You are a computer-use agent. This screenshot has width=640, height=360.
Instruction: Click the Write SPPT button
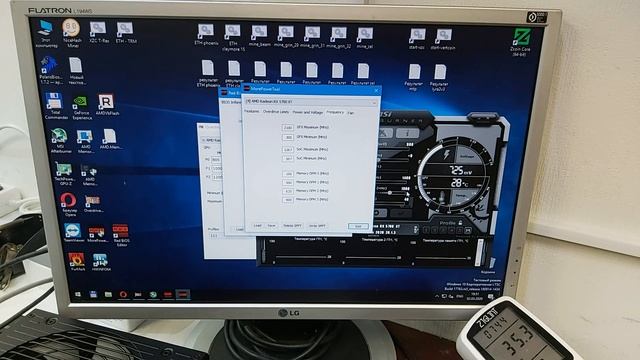point(317,226)
